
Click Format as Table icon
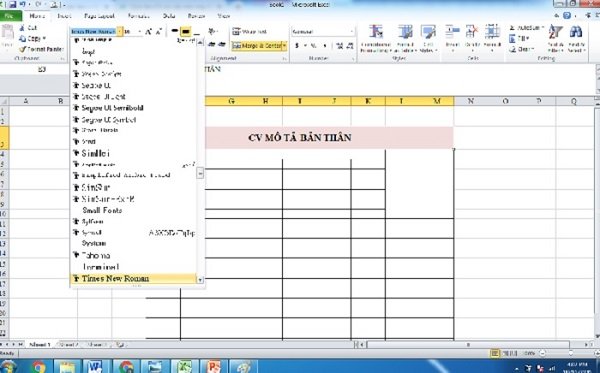pyautogui.click(x=405, y=32)
